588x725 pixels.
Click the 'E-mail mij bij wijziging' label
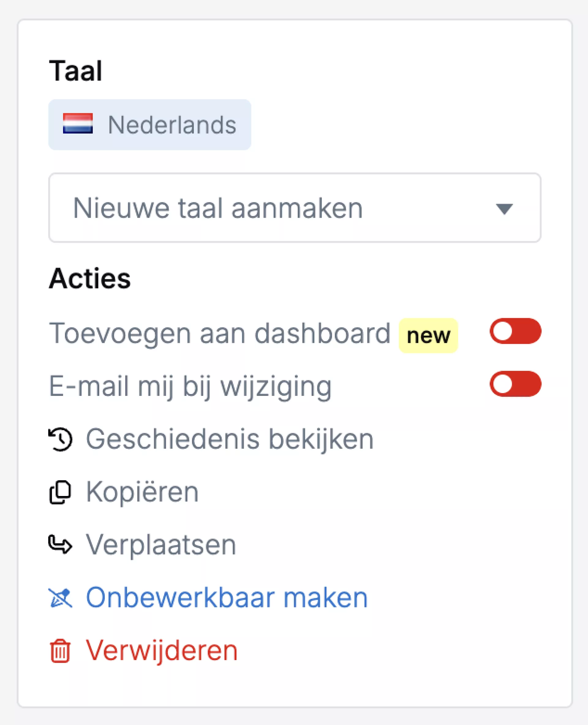coord(190,386)
